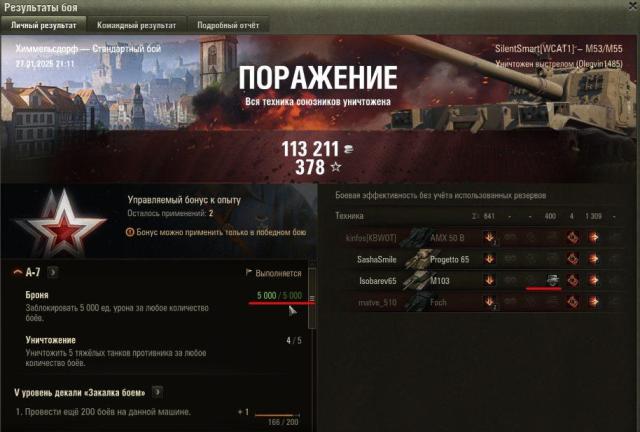Click the credits coin icon next to 113 211

(348, 149)
